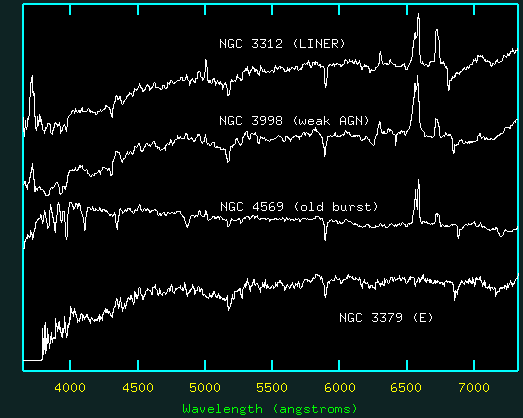Click the NGC 3312 (LINER) label
The width and height of the screenshot is (523, 418).
pos(282,44)
